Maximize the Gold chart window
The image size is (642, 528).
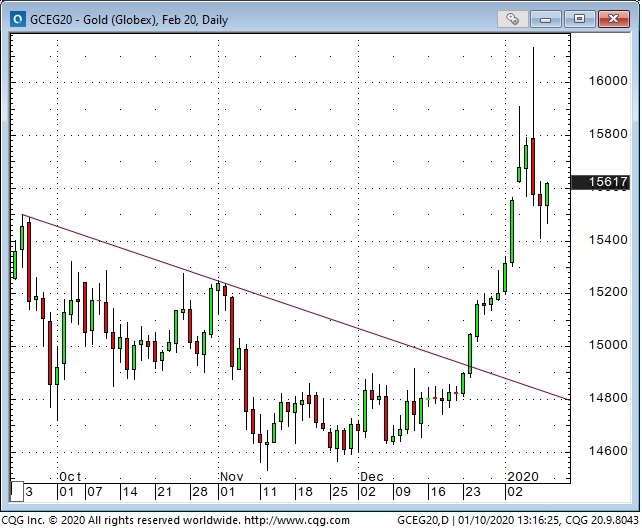[x=579, y=19]
